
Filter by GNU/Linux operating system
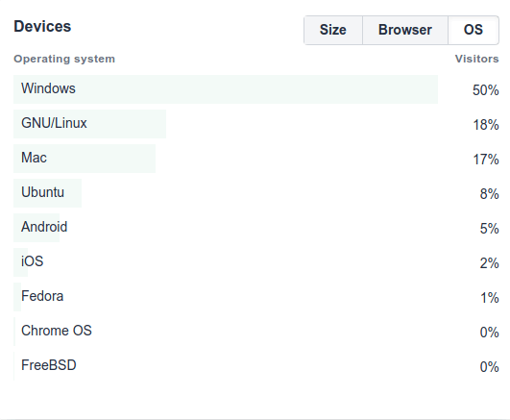point(256,124)
